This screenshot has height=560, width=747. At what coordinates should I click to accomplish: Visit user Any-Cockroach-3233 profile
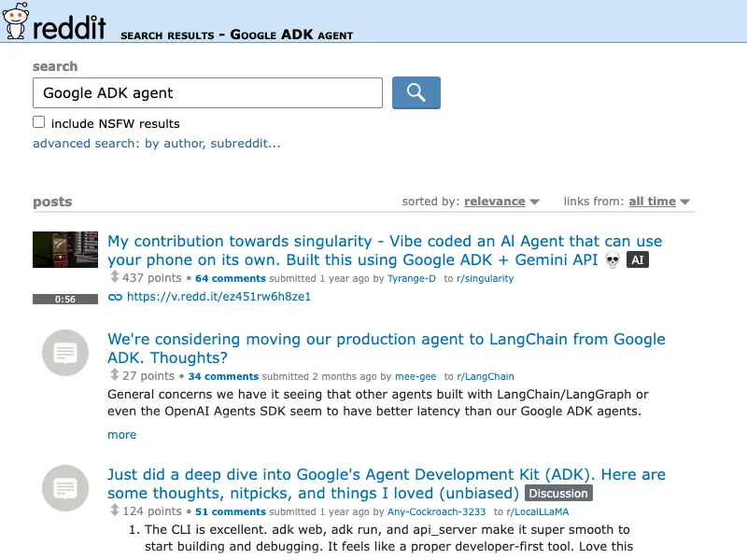(436, 511)
